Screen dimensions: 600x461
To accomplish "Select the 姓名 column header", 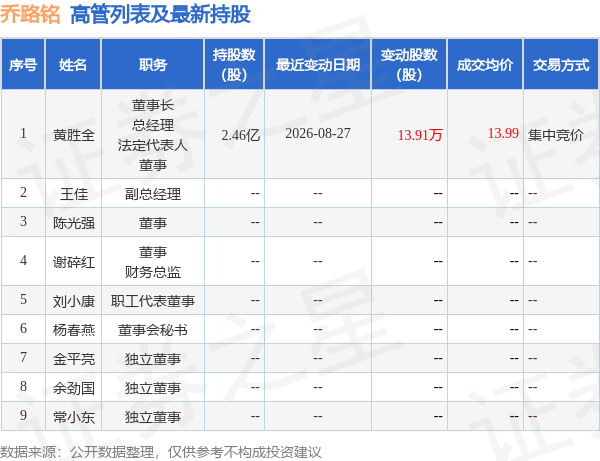I will pos(73,64).
